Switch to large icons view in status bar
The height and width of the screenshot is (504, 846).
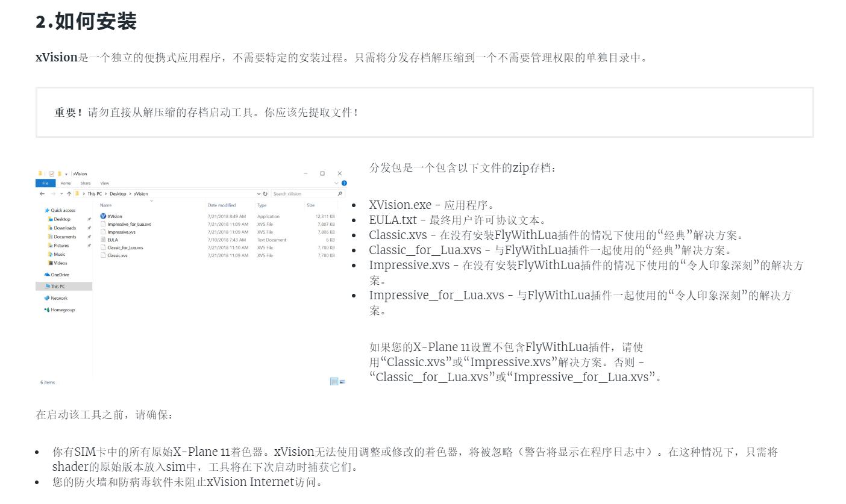pos(342,382)
